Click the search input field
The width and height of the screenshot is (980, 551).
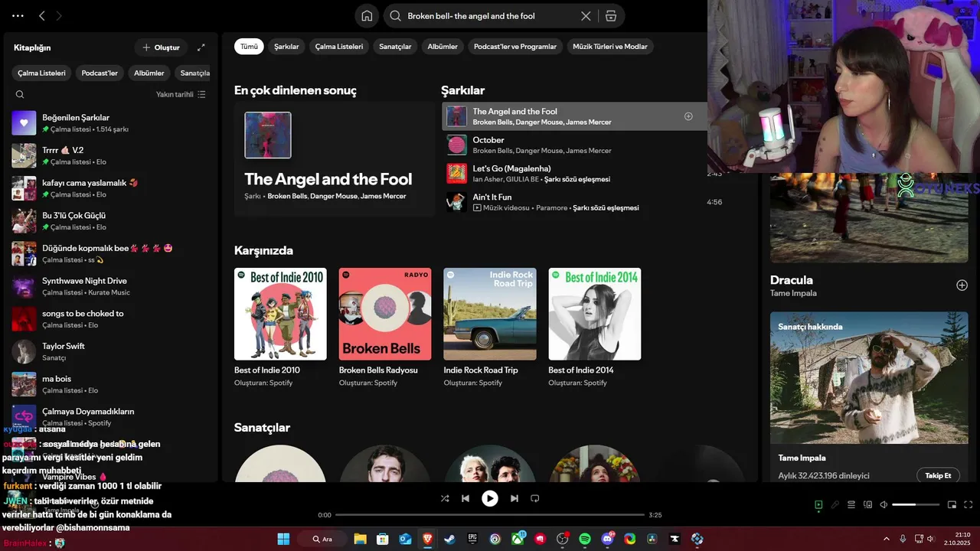point(490,16)
